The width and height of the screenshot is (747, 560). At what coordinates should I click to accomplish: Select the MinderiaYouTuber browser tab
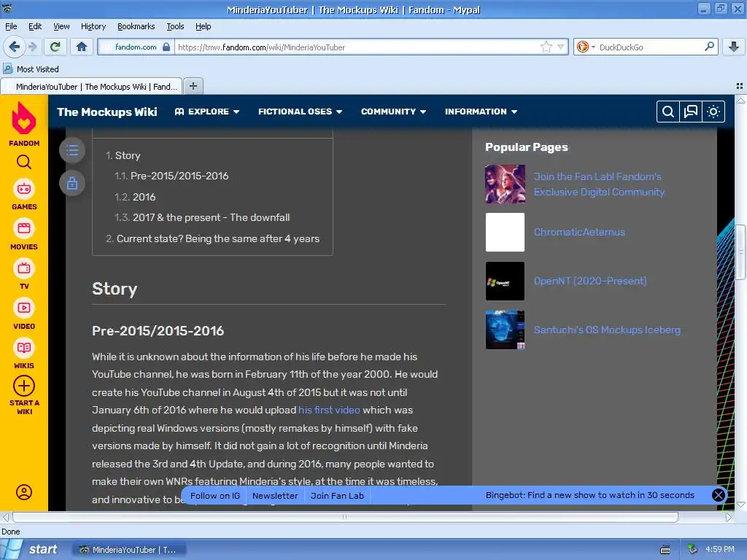[91, 86]
